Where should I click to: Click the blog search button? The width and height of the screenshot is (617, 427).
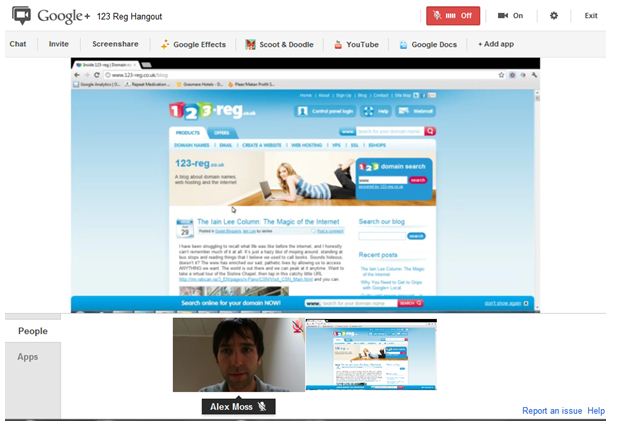[416, 236]
